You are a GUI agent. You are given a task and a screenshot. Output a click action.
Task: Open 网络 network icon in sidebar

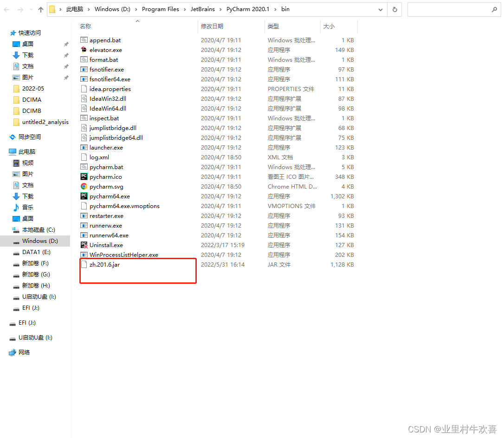point(13,353)
